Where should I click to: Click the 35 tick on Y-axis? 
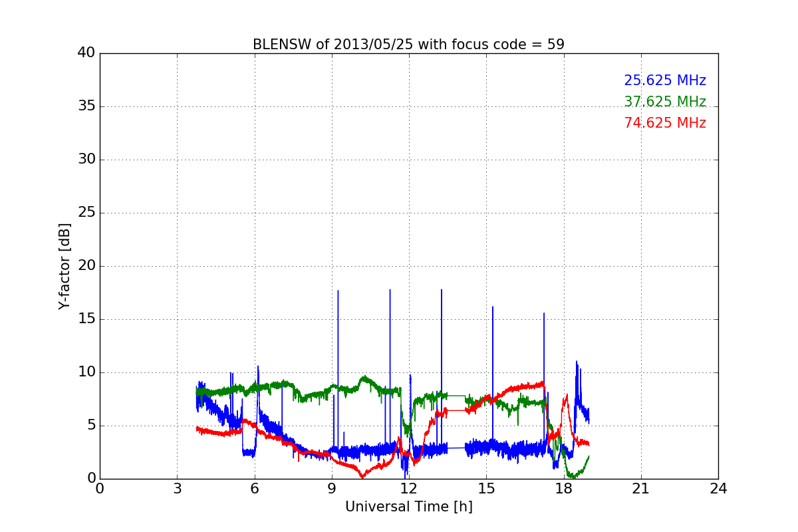(86, 106)
